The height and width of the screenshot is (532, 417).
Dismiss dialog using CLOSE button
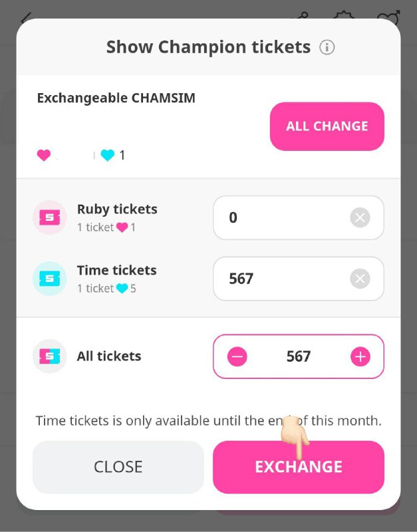click(x=118, y=467)
